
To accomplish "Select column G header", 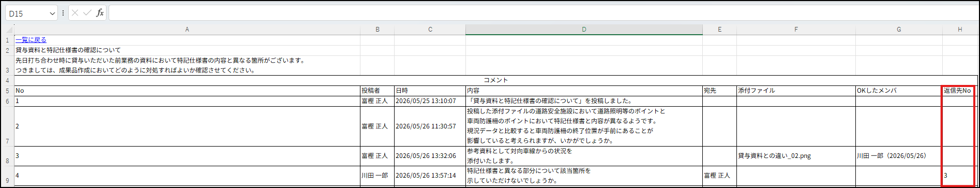I will 899,30.
